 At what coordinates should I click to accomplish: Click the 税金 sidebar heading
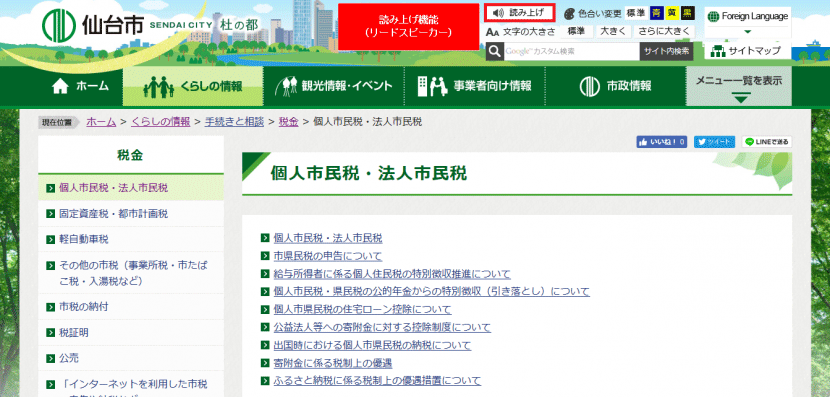click(130, 155)
